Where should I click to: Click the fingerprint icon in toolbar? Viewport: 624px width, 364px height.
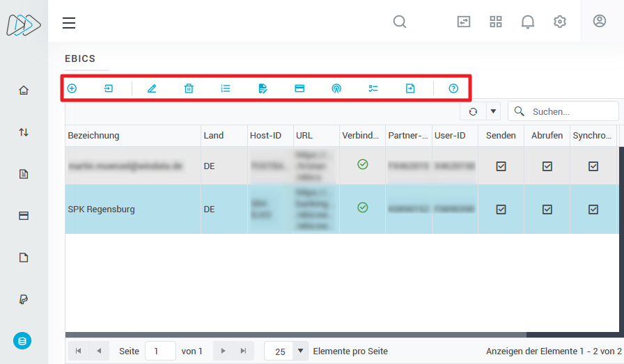click(336, 88)
